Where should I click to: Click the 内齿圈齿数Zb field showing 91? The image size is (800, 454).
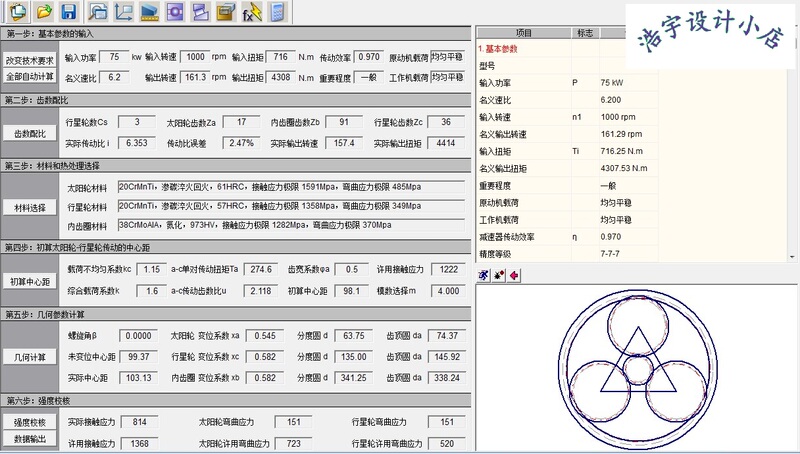pos(344,122)
